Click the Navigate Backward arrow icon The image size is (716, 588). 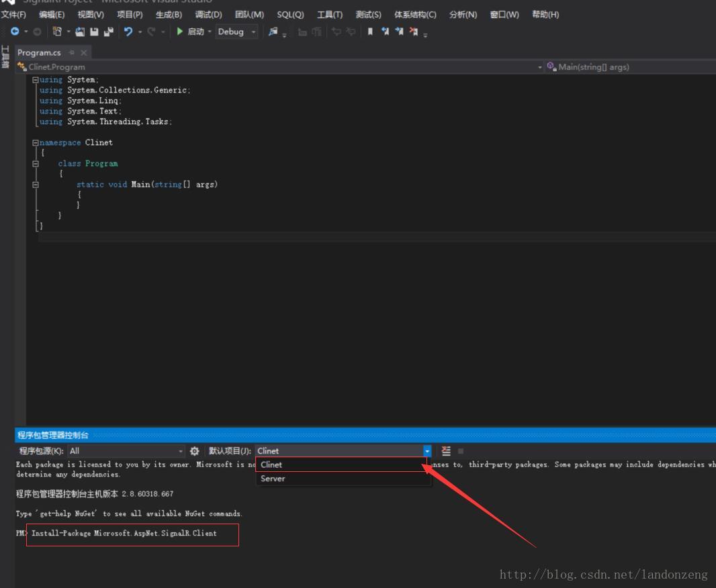(x=15, y=32)
